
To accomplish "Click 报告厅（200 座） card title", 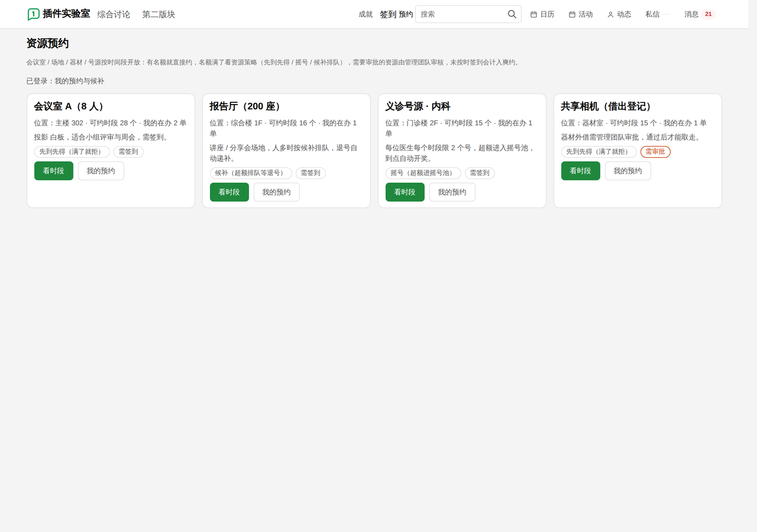I will click(x=247, y=106).
